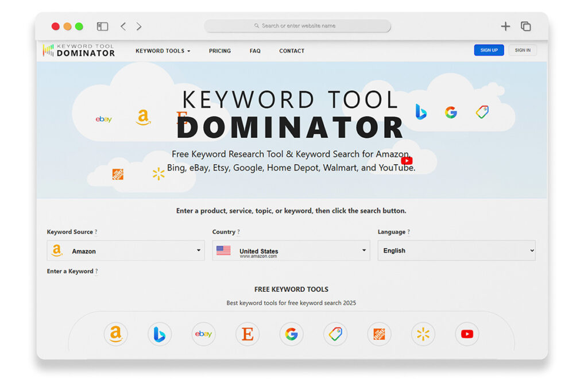
Task: Show help for Language question mark
Action: click(409, 232)
